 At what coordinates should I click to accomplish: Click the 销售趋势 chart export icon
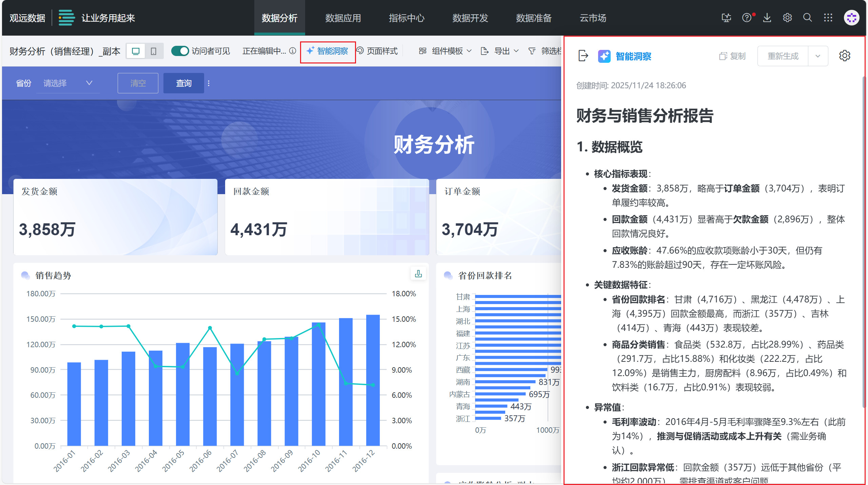[418, 274]
